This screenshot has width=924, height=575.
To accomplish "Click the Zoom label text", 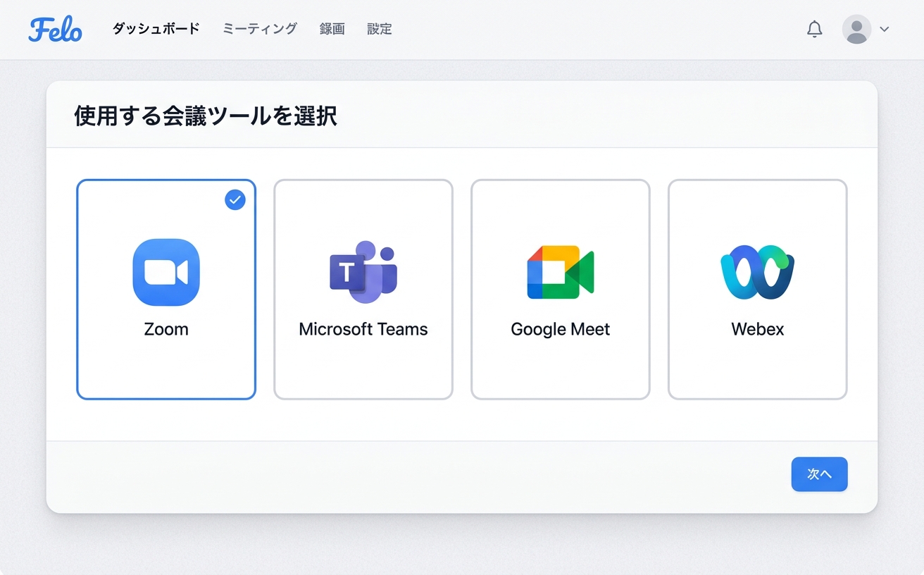I will pos(166,329).
